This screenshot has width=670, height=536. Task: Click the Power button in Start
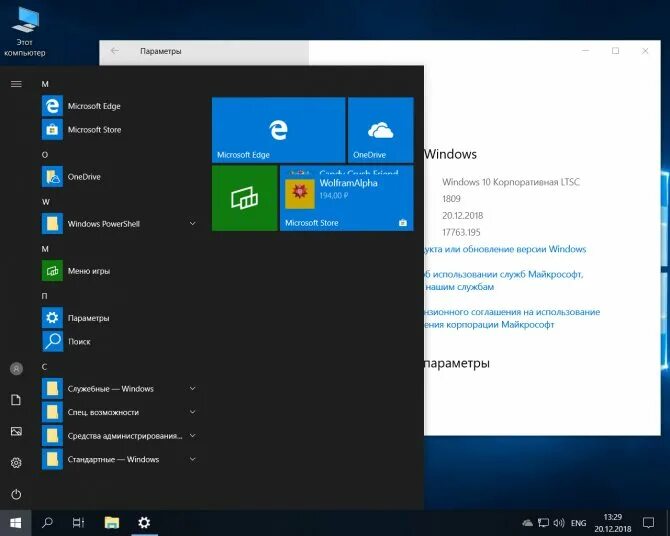coord(16,494)
